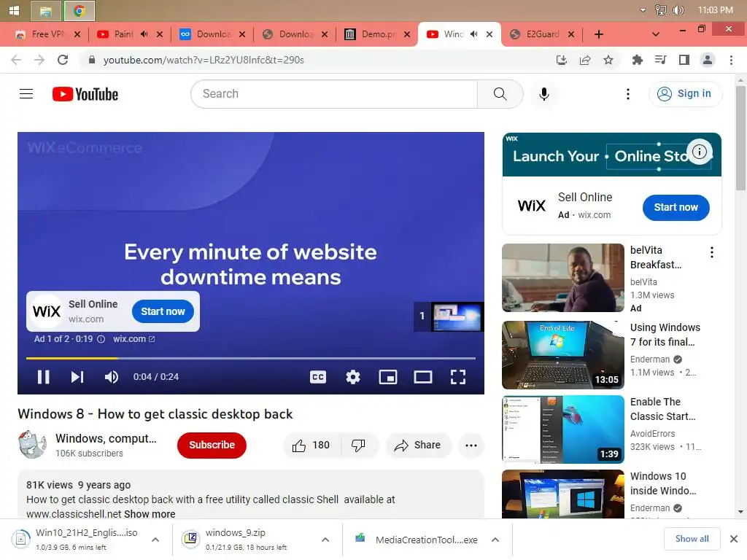The width and height of the screenshot is (747, 560).
Task: Reload the YouTube page
Action: (x=63, y=60)
